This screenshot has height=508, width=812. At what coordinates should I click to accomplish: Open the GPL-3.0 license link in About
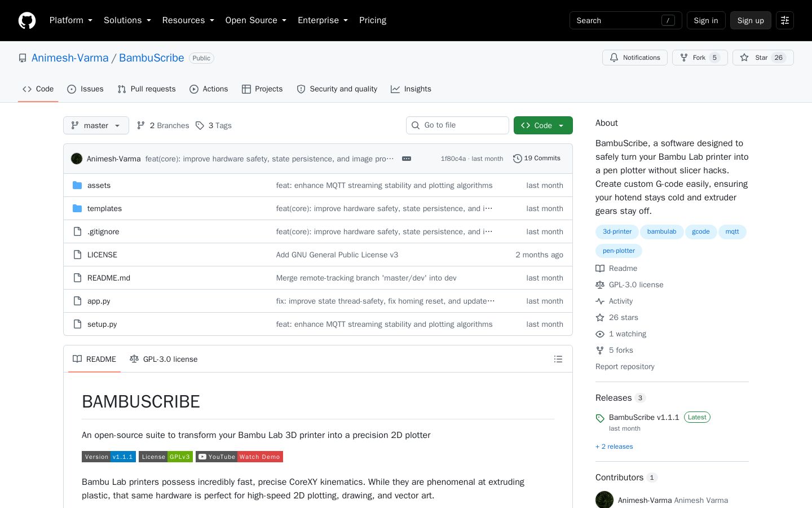(x=629, y=285)
